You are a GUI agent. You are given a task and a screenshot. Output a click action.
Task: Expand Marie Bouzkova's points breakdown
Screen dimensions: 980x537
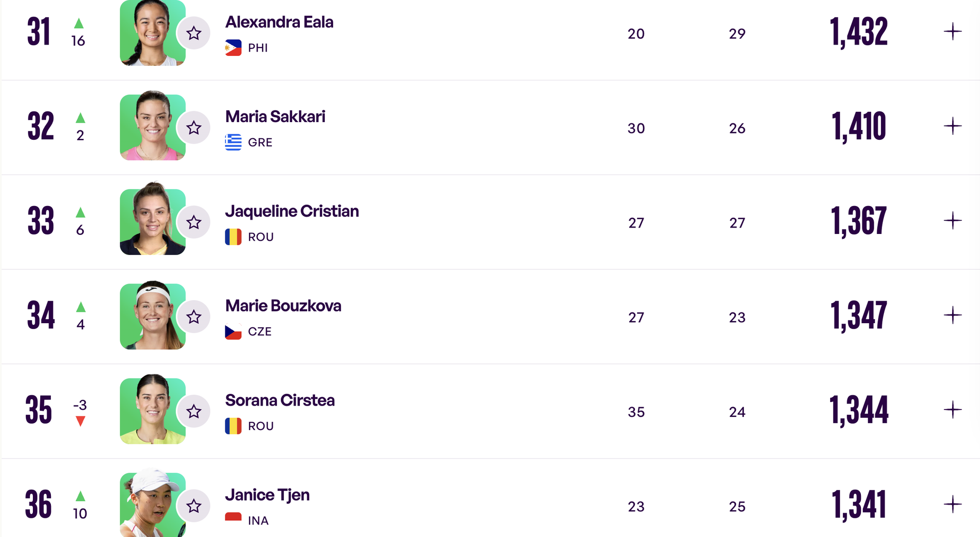click(953, 315)
